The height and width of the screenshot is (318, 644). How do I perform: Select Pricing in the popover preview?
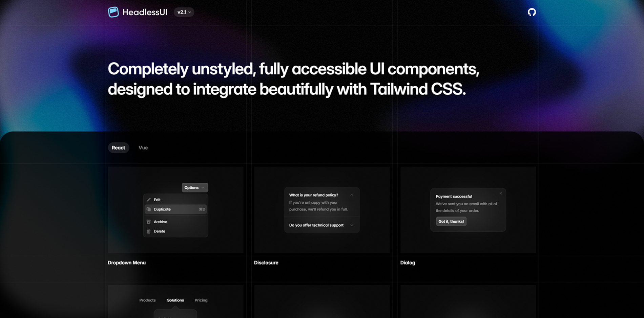click(x=201, y=300)
